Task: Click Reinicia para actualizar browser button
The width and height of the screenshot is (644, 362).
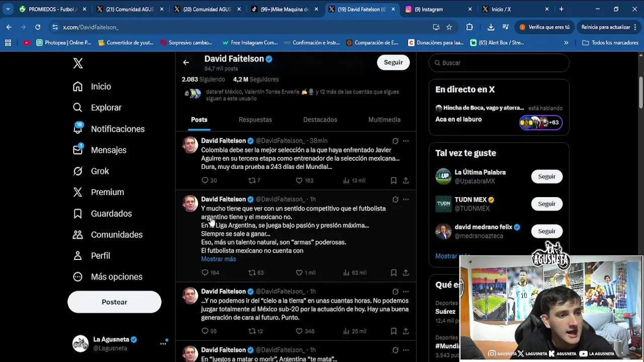Action: (x=609, y=27)
